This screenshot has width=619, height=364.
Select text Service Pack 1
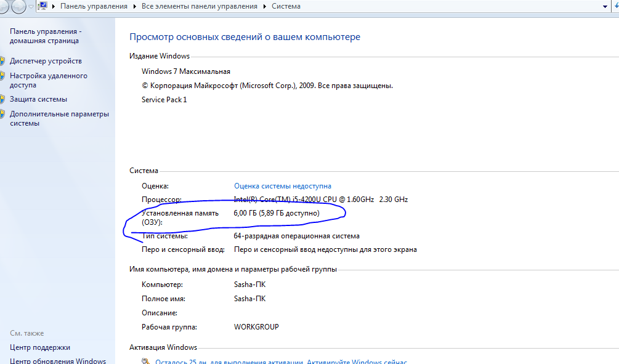coord(164,100)
